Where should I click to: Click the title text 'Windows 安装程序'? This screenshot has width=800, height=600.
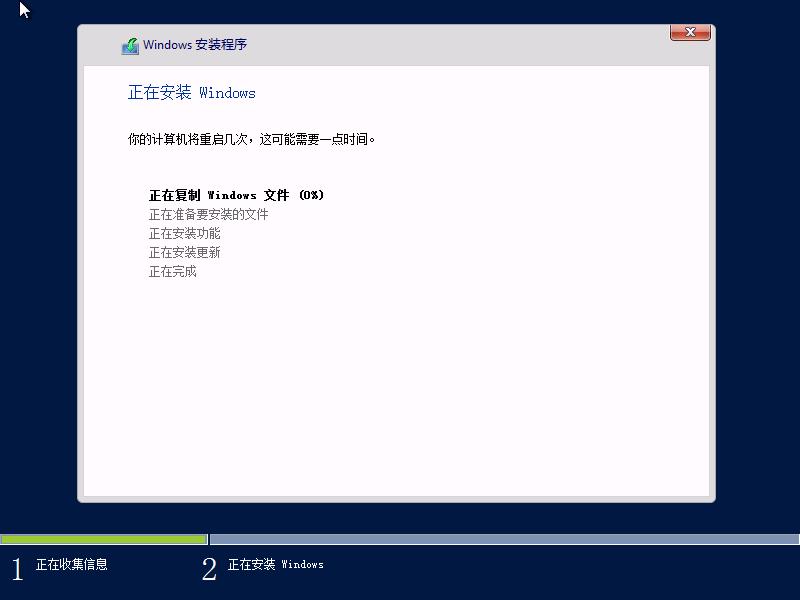pyautogui.click(x=195, y=45)
